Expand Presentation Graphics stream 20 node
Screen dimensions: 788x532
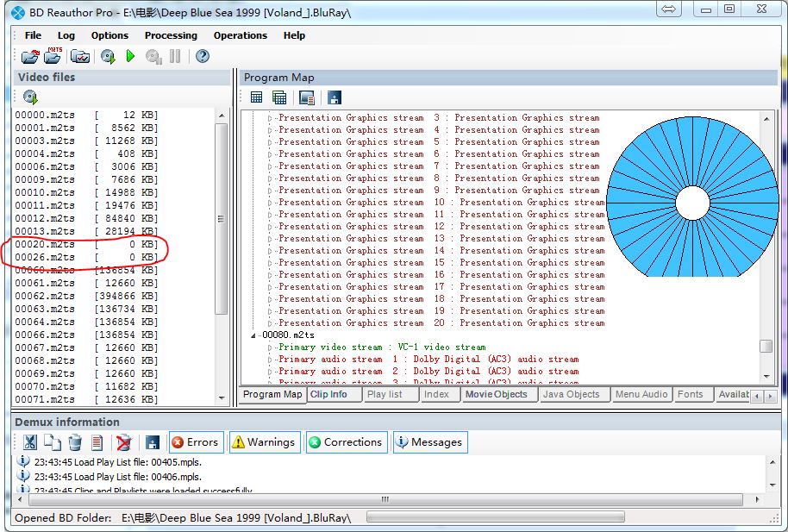270,323
